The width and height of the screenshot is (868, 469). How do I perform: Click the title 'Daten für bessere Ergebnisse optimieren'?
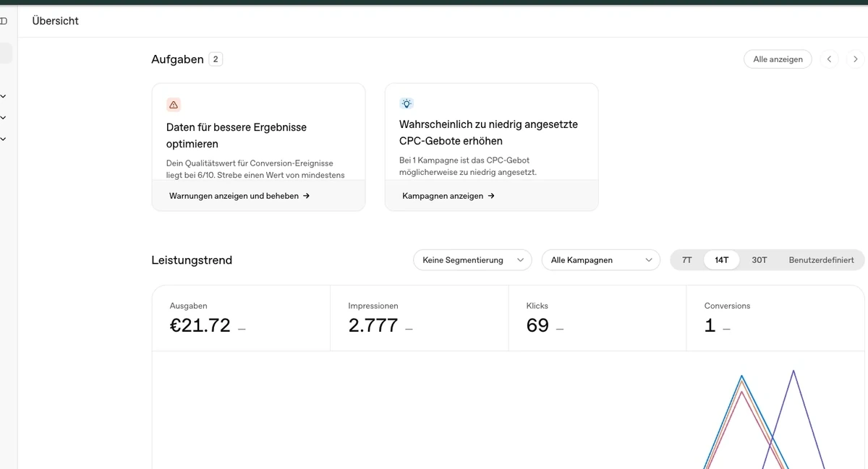(237, 136)
